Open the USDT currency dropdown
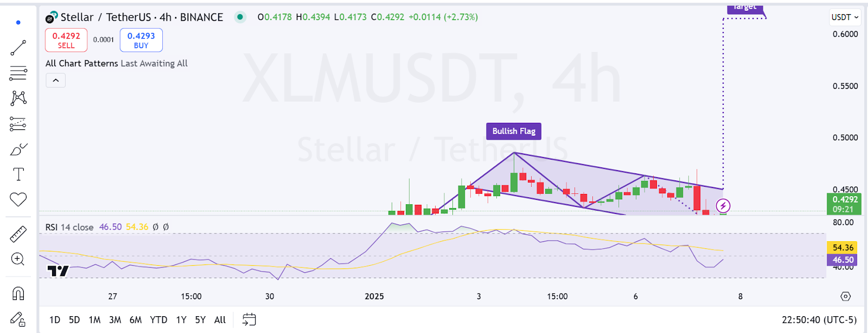 [x=845, y=17]
